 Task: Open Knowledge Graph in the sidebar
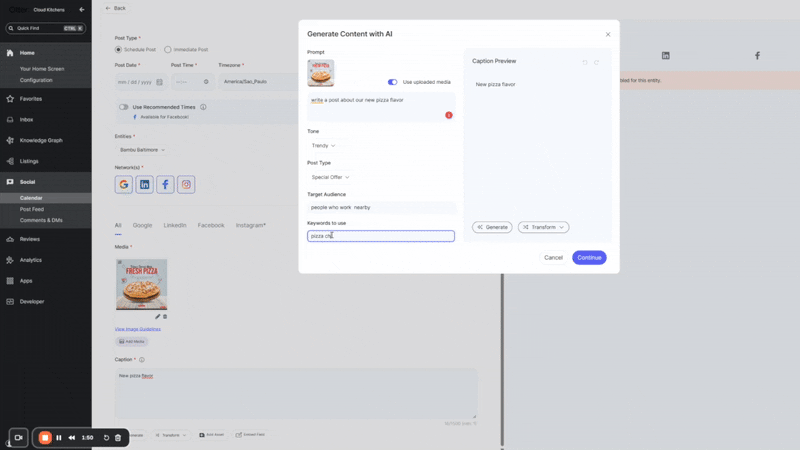[x=40, y=140]
